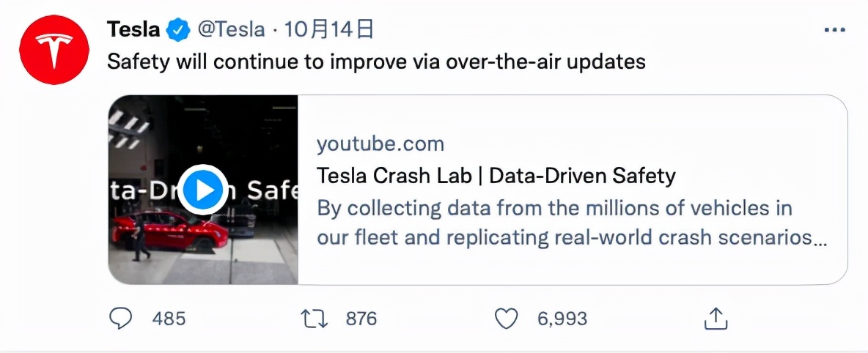Viewport: 868px width, 353px height.
Task: Click the share upload icon
Action: (x=715, y=318)
